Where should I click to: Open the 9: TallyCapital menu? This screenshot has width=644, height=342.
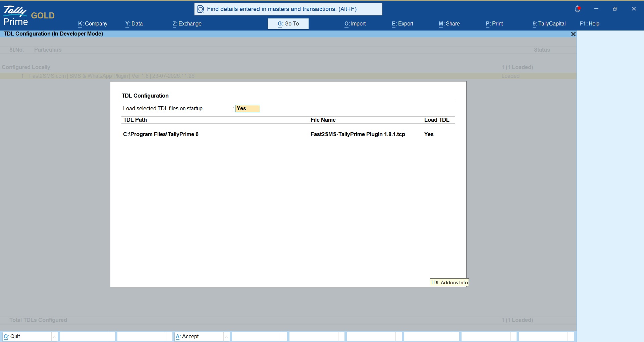(549, 24)
